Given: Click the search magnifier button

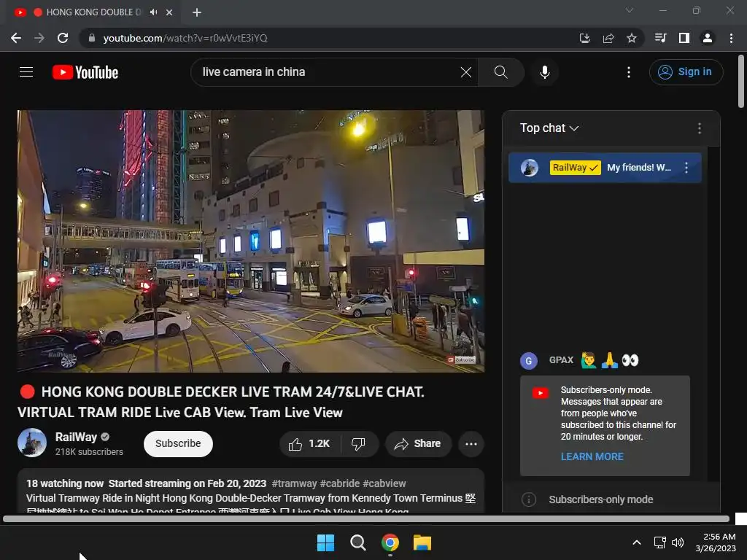Looking at the screenshot, I should point(500,72).
